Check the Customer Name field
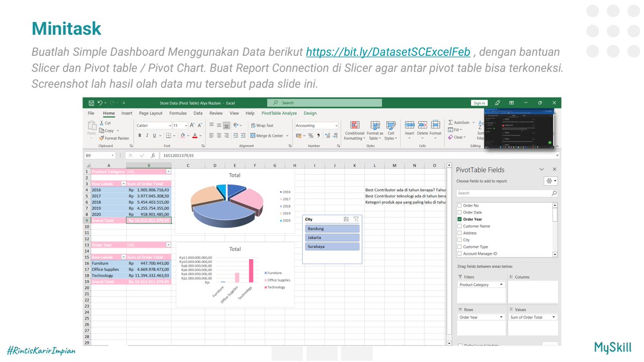Viewport: 644px width, 362px height. coord(459,226)
